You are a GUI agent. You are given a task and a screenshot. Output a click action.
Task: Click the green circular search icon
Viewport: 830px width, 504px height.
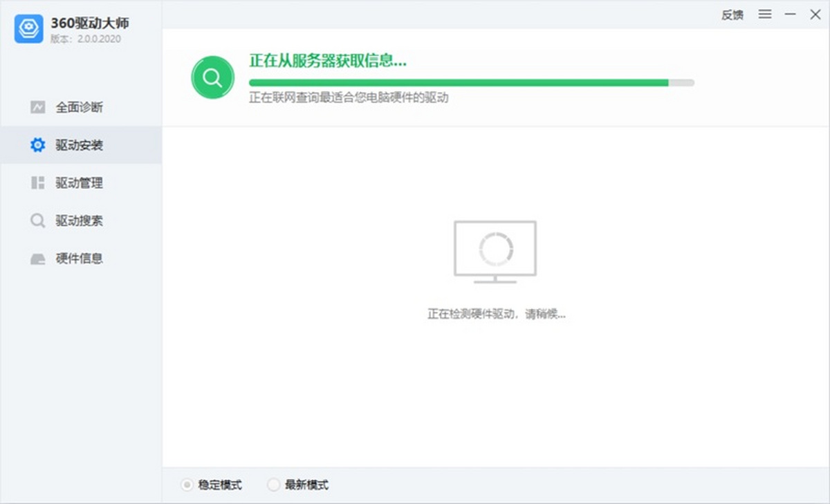212,77
